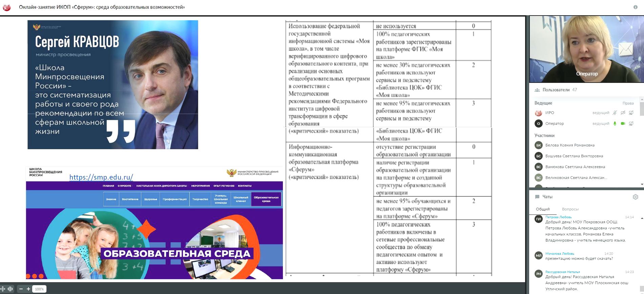644x294 pixels.
Task: Switch to the Вопросы chat tab
Action: pyautogui.click(x=570, y=209)
